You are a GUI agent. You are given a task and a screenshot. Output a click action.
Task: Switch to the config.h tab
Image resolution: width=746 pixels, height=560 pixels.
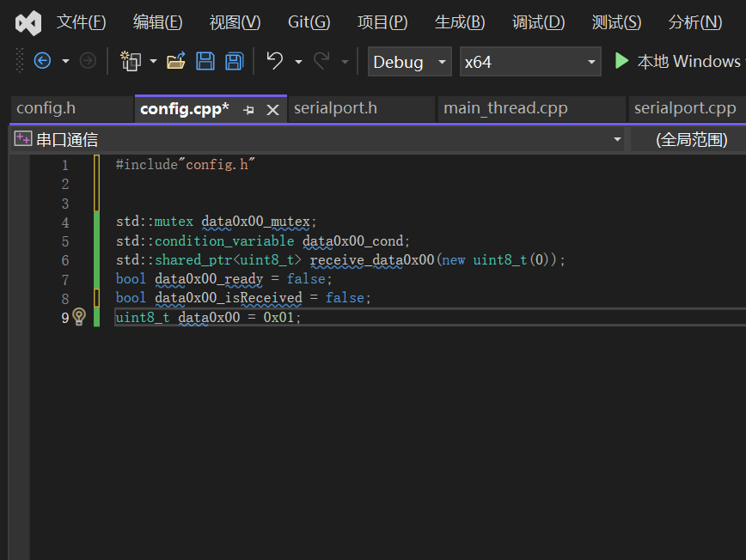click(x=72, y=109)
